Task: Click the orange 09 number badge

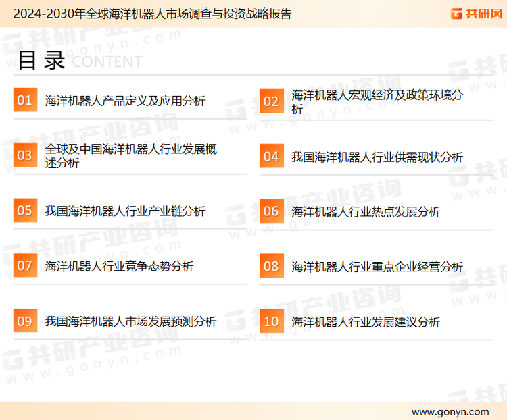Action: click(x=25, y=321)
